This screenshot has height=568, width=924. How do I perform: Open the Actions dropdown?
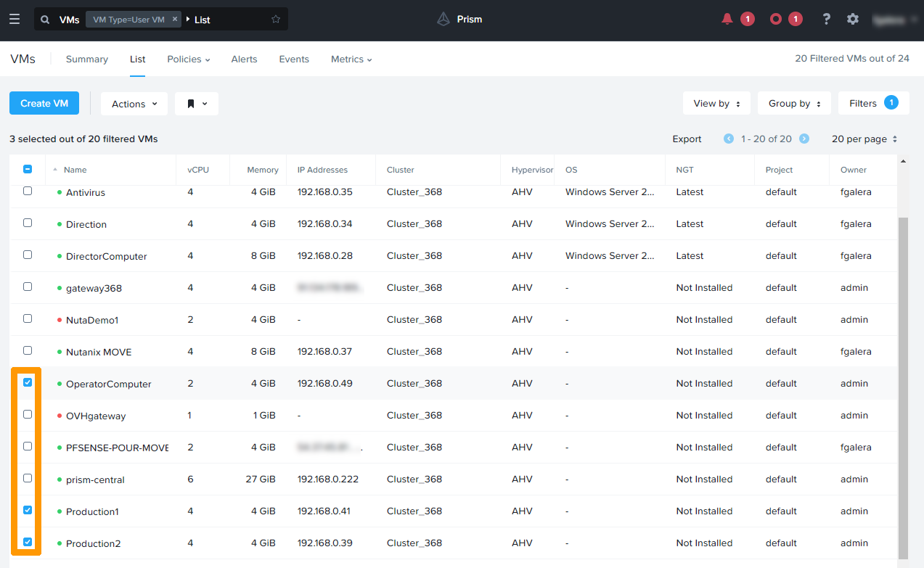tap(134, 103)
